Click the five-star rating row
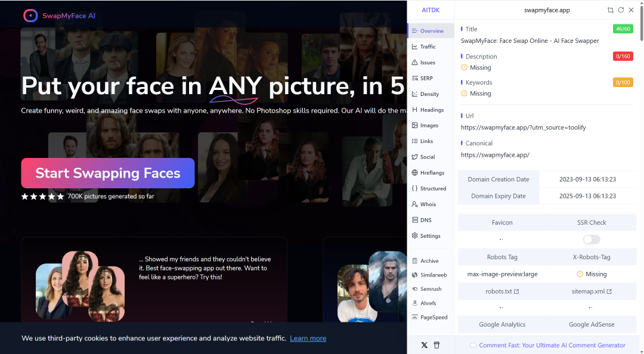644x354 pixels. click(43, 196)
